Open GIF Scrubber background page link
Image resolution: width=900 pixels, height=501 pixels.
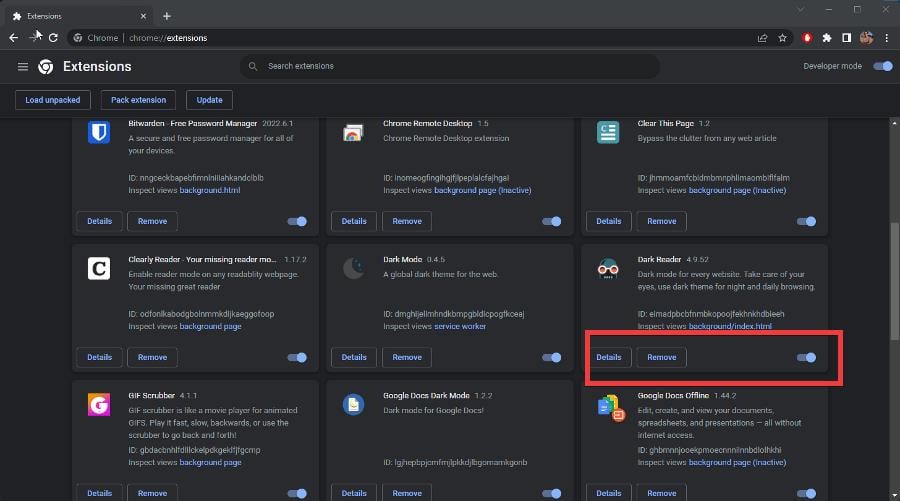click(x=211, y=463)
